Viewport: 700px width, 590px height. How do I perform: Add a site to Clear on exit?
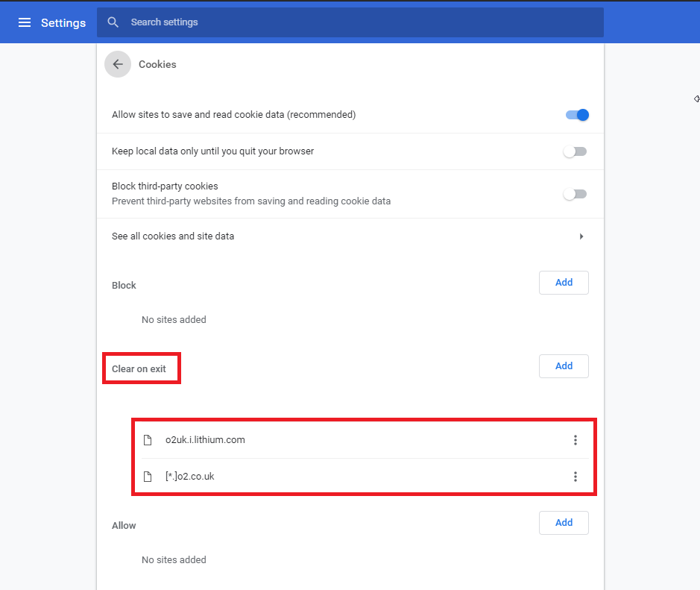pos(564,366)
